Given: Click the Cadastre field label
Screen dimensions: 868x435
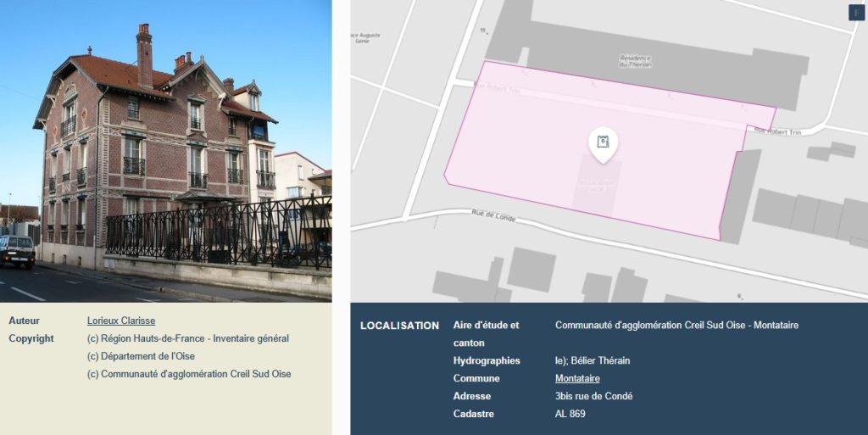Looking at the screenshot, I should (473, 414).
